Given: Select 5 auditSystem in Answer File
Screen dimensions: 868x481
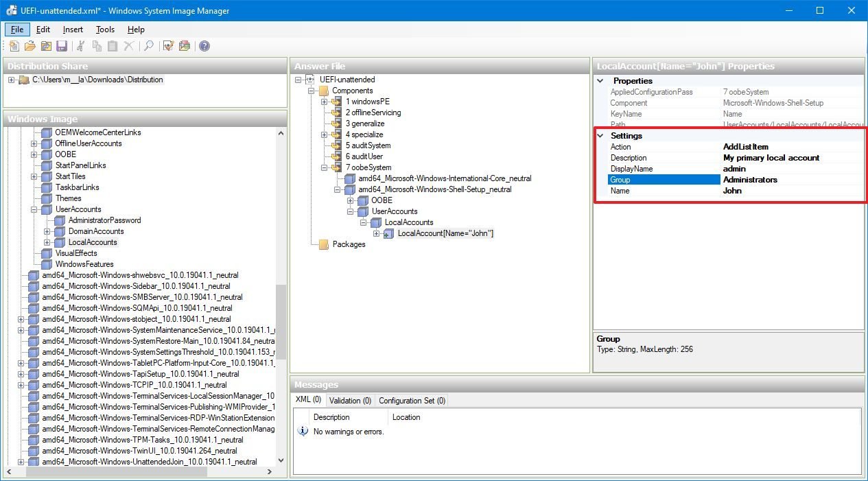Looking at the screenshot, I should click(x=368, y=145).
